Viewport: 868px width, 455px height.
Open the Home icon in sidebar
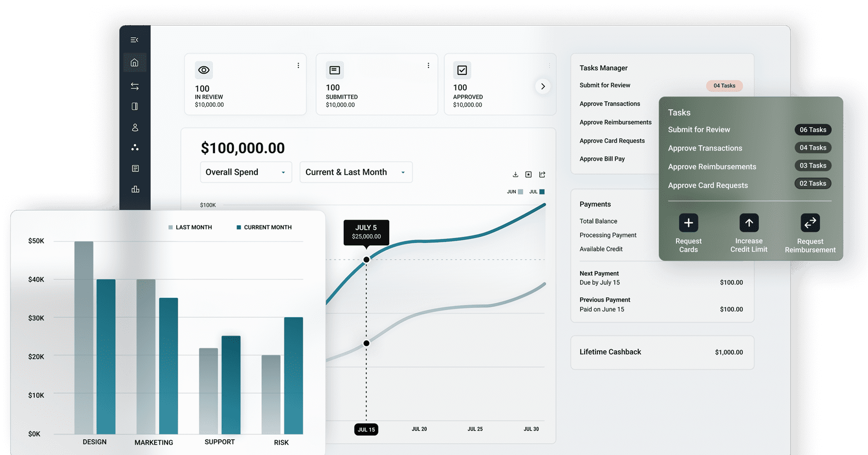pos(135,63)
